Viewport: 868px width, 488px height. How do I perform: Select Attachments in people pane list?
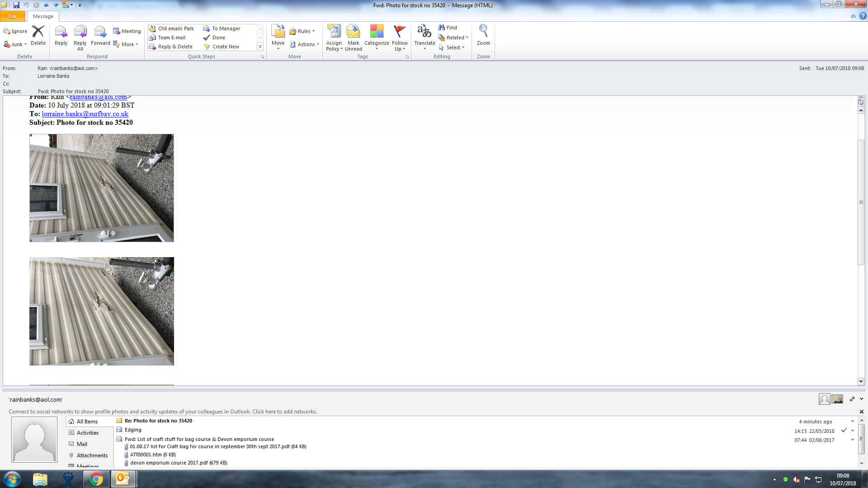92,455
